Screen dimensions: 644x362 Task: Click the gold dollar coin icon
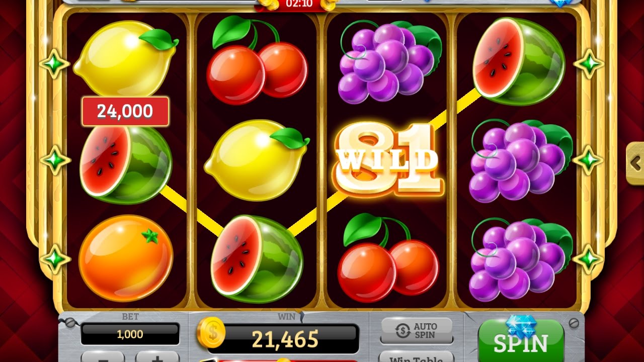(211, 333)
